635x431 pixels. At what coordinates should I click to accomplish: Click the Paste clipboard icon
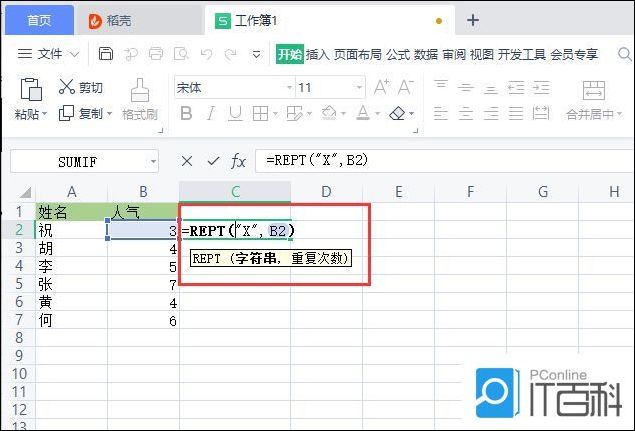(x=31, y=89)
